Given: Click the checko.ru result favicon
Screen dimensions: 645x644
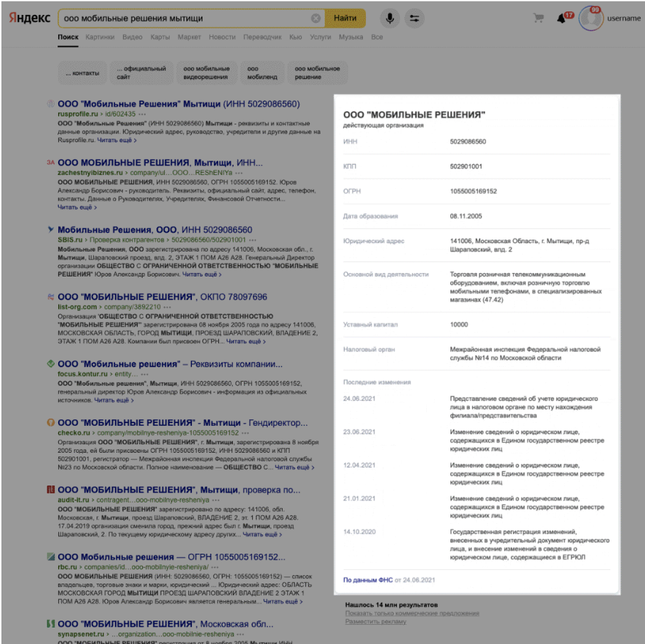Looking at the screenshot, I should coord(50,423).
